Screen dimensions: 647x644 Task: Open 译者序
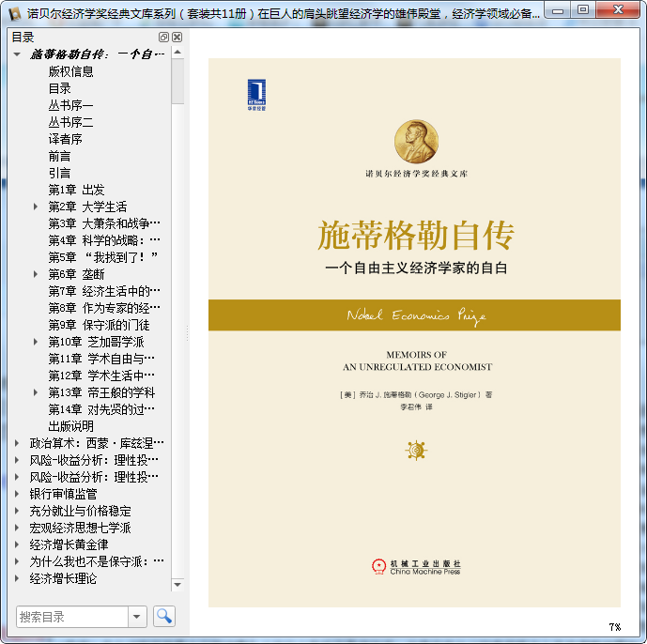65,139
